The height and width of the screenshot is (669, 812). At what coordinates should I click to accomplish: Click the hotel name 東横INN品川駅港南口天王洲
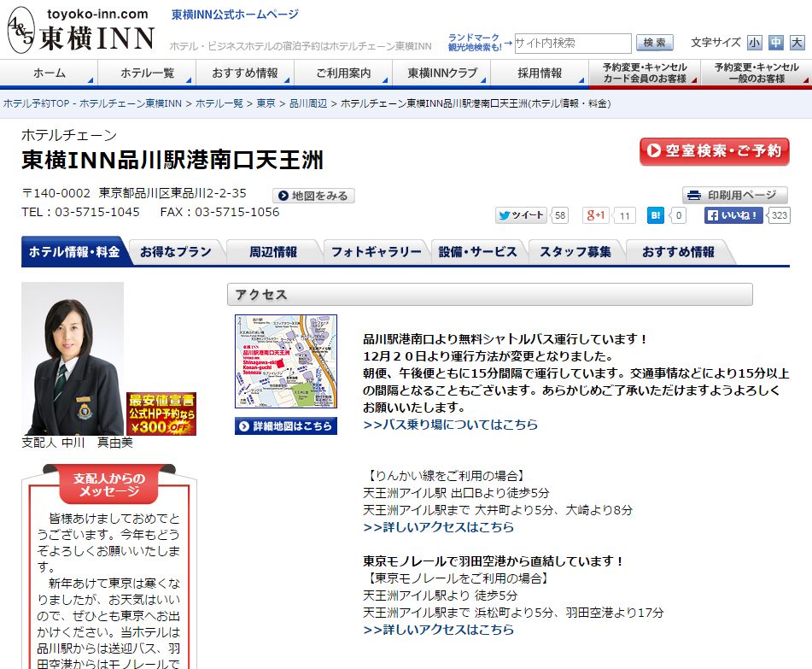pyautogui.click(x=172, y=160)
